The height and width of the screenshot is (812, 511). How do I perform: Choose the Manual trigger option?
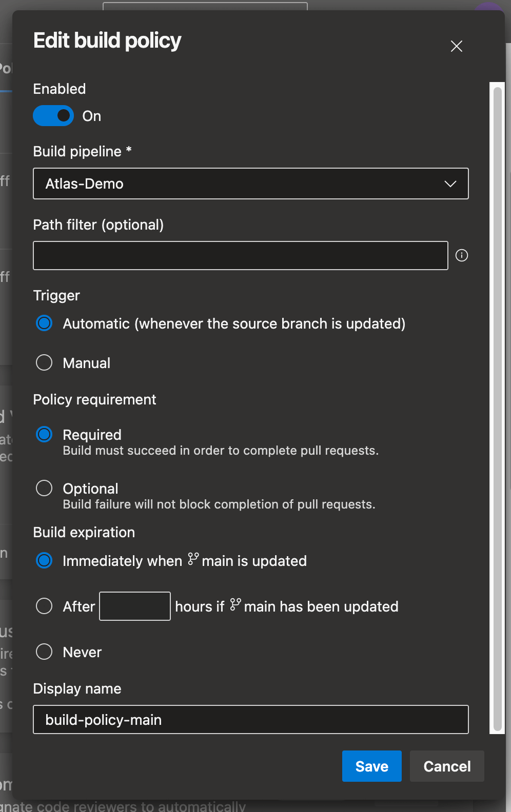[44, 363]
